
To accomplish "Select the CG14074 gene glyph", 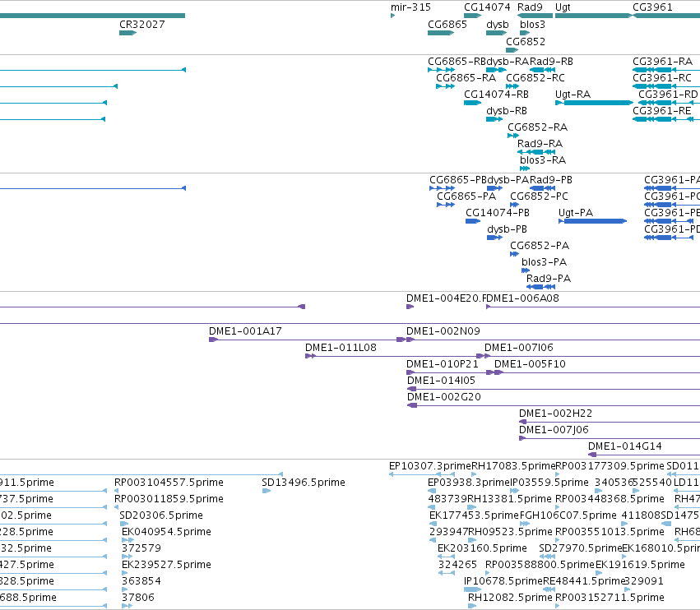I will 473,16.
